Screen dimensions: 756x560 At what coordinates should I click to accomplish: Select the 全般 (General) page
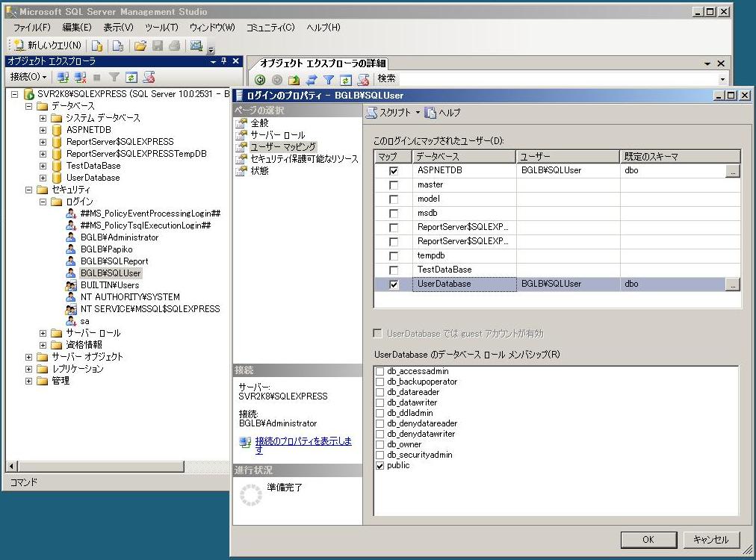click(259, 123)
